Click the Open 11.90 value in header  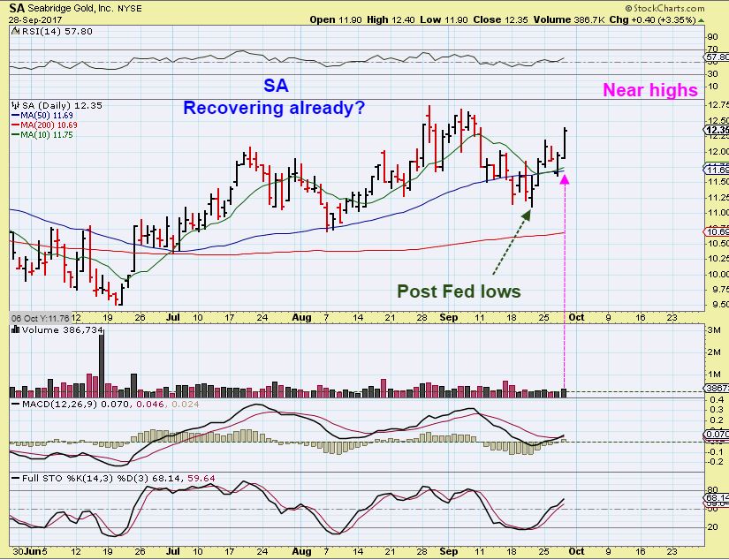336,19
